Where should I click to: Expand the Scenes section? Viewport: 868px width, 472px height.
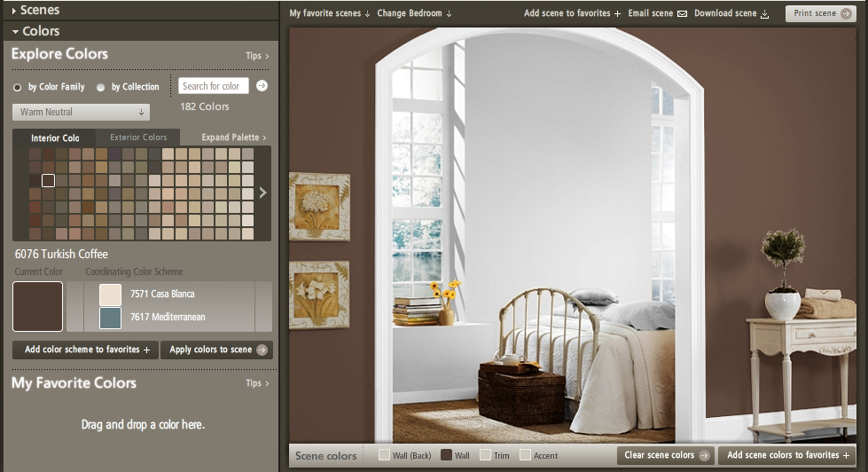[37, 10]
